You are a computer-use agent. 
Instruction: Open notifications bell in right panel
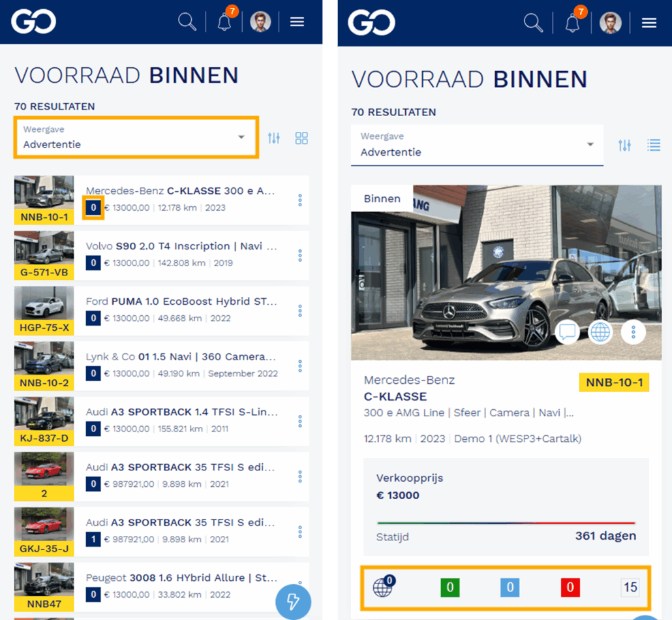572,22
